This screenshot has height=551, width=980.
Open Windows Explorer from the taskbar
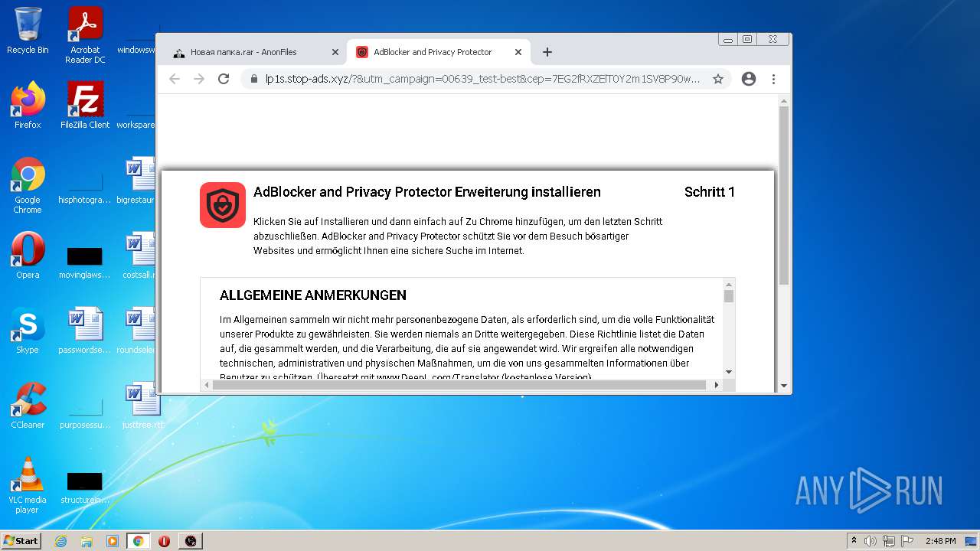[87, 541]
